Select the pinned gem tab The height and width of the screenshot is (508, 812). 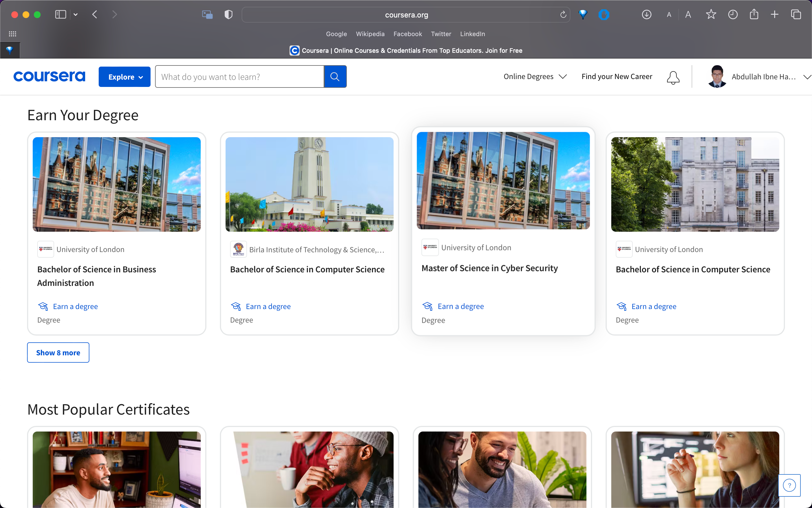(x=10, y=51)
